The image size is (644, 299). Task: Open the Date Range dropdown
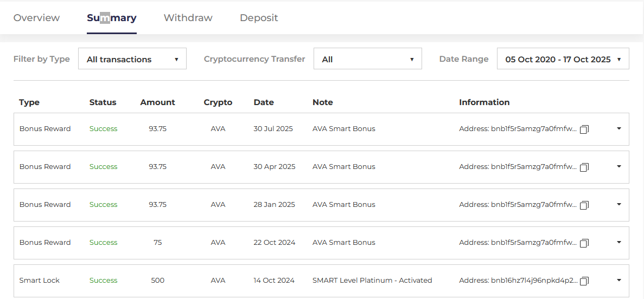pyautogui.click(x=563, y=58)
